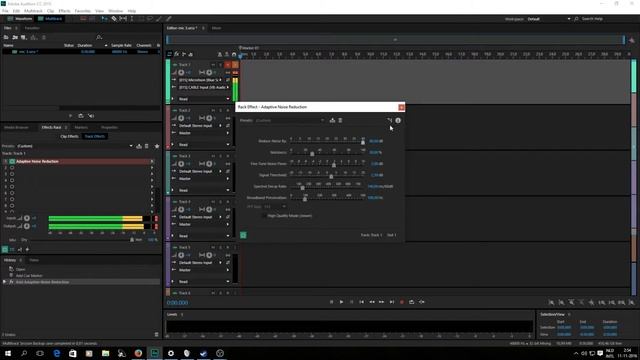Click the Reduce Noise By slider handle
This screenshot has height=360, width=640.
pyautogui.click(x=363, y=142)
